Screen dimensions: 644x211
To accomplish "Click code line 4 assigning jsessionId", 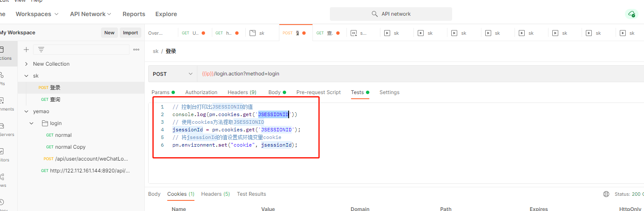I will click(x=236, y=130).
